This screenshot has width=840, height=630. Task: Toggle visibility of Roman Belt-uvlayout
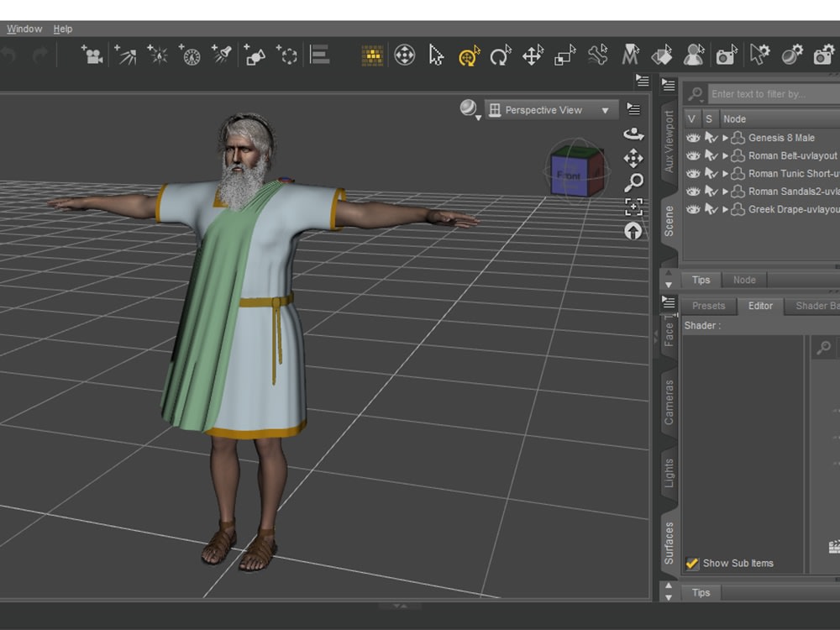693,156
